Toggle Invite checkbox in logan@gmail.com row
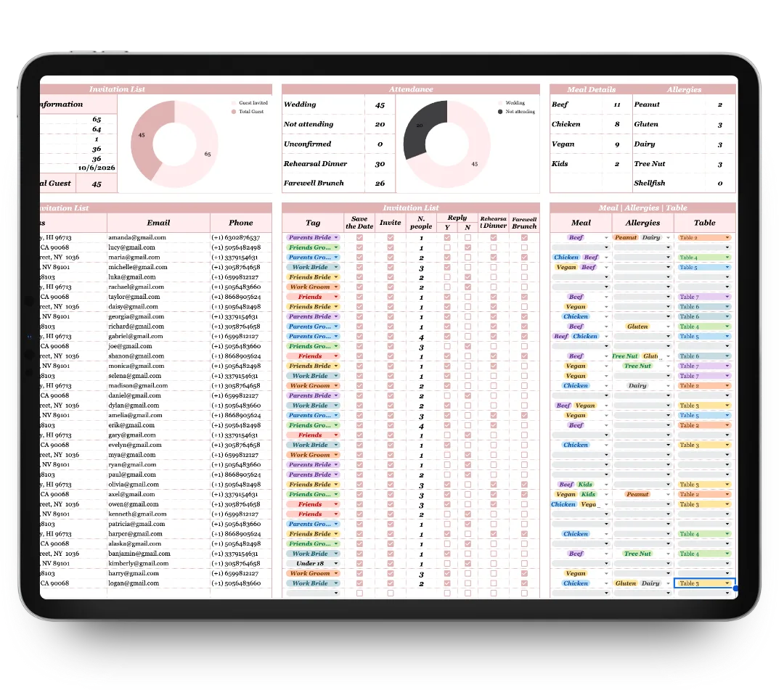 pos(391,583)
